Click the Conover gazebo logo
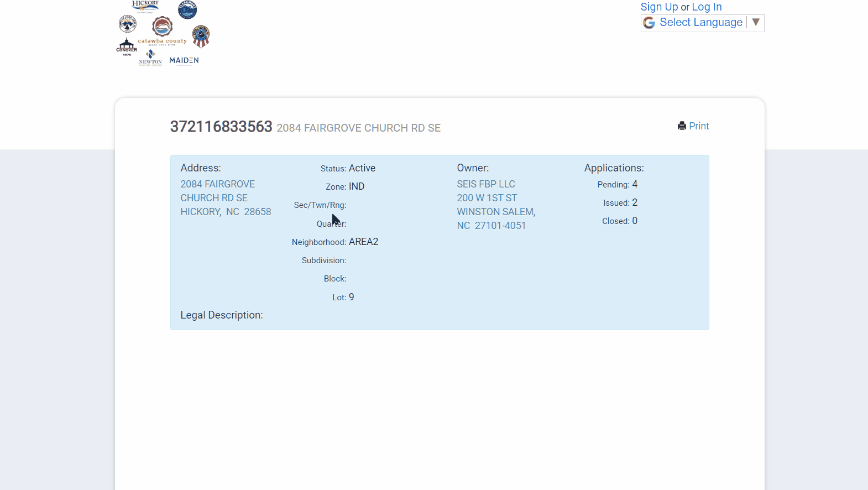The image size is (868, 490). click(127, 46)
